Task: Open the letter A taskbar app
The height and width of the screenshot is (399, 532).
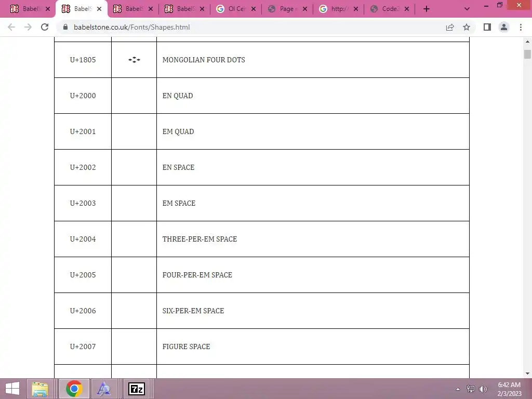Action: click(x=103, y=389)
